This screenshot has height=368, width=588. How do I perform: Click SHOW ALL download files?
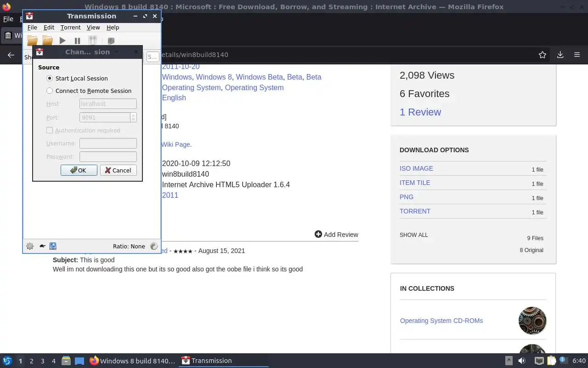pos(413,235)
